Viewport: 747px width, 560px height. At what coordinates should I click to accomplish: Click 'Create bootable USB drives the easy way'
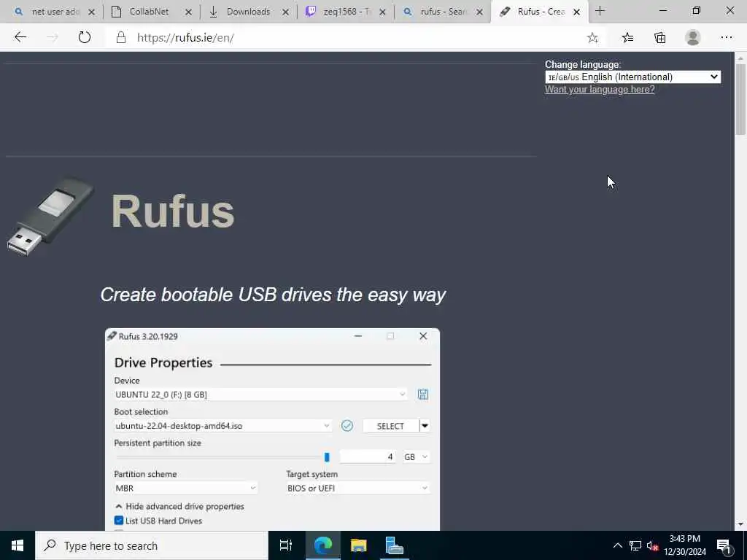[x=273, y=295]
